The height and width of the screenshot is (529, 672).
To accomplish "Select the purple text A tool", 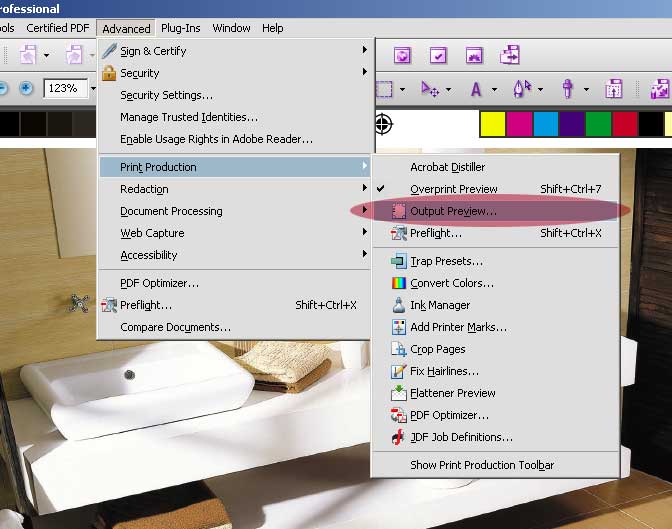I will coord(476,89).
